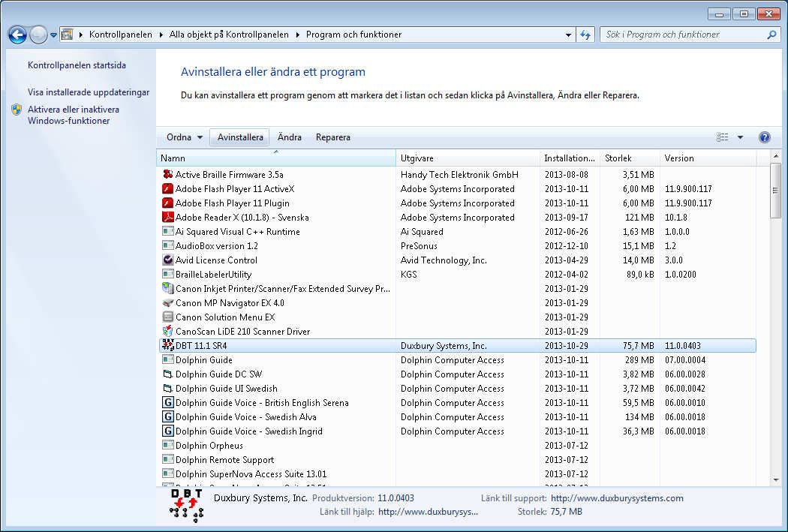The height and width of the screenshot is (532, 788).
Task: Select the Dolphin Guide row name
Action: pyautogui.click(x=203, y=360)
